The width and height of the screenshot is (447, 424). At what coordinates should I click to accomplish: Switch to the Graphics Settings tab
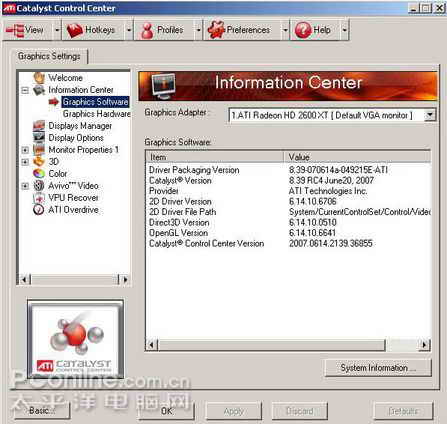(49, 56)
